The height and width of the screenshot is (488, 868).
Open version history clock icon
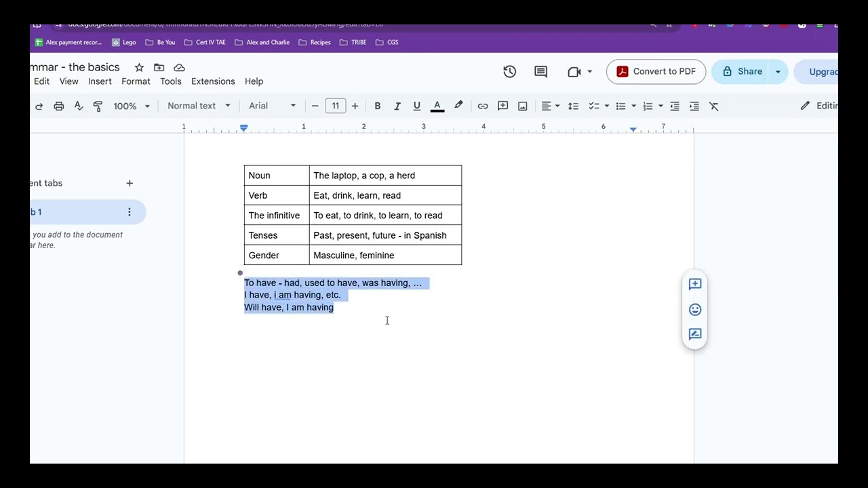(510, 71)
